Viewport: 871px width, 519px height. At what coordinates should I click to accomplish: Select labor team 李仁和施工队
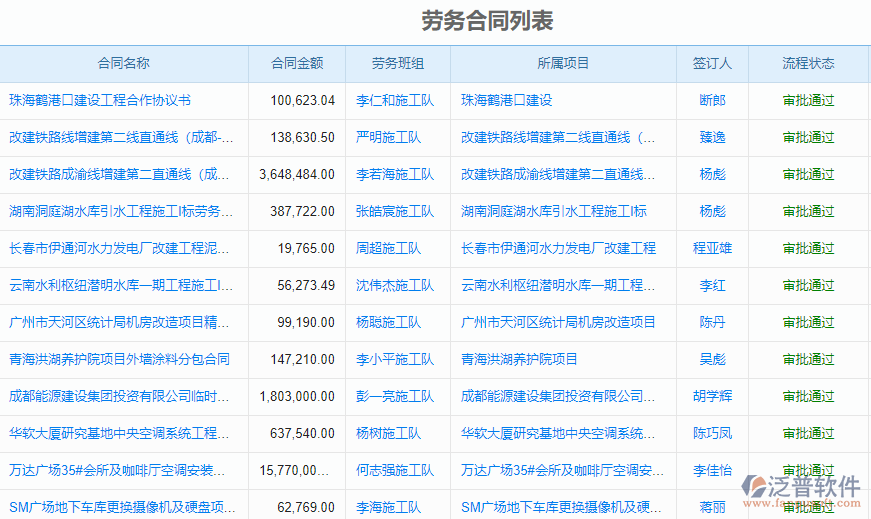pos(395,100)
